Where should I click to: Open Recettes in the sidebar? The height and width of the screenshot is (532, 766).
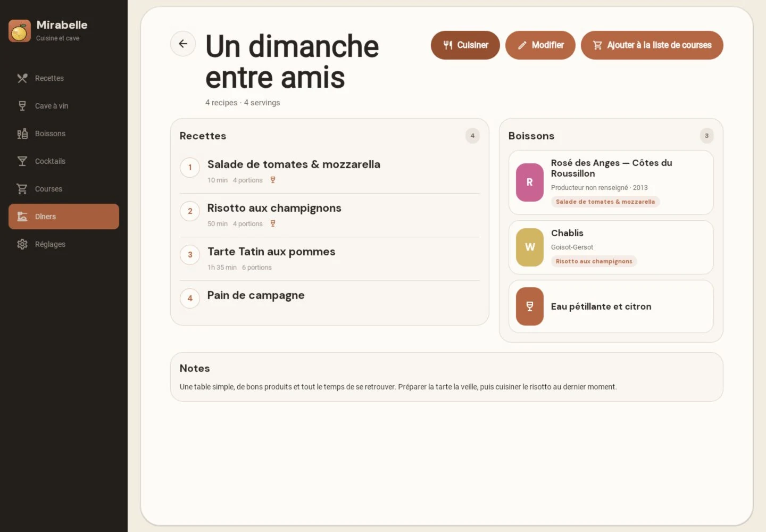64,78
